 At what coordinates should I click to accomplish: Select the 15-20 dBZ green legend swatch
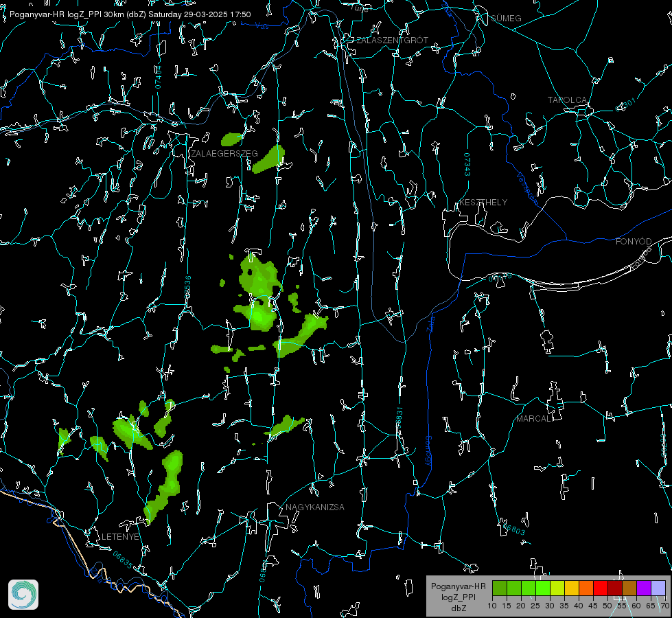pos(514,588)
